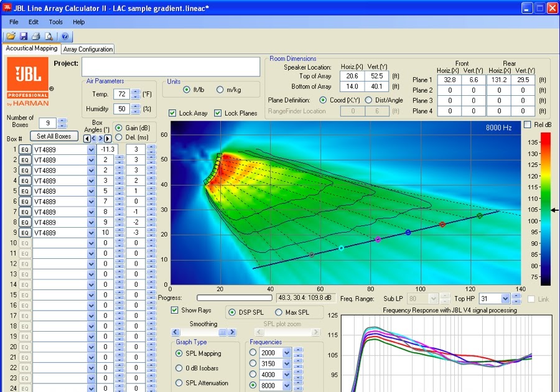Click the Humidity spinner control

(136, 108)
